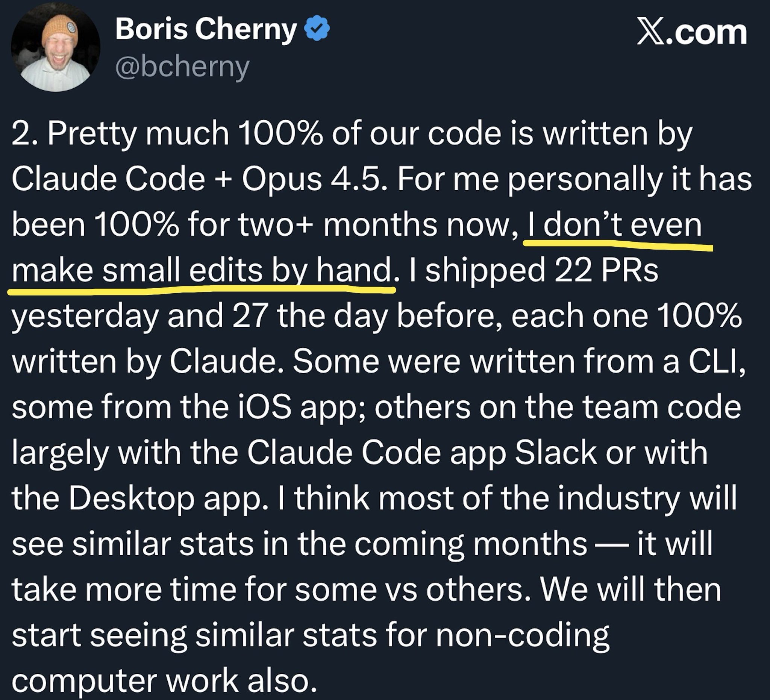770x700 pixels.
Task: Click the underlined "make small edits by hand"
Action: (202, 270)
